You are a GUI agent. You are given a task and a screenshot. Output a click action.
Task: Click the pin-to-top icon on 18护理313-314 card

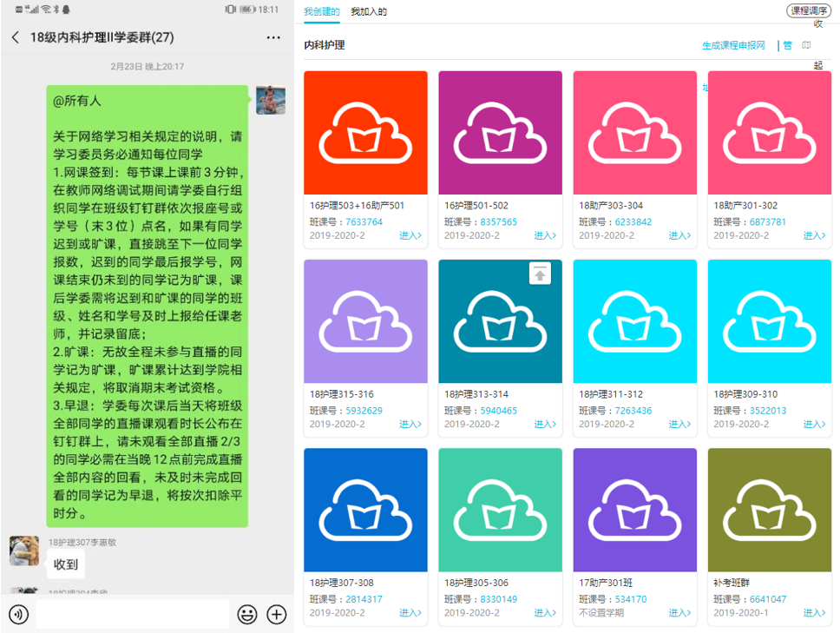tap(540, 274)
